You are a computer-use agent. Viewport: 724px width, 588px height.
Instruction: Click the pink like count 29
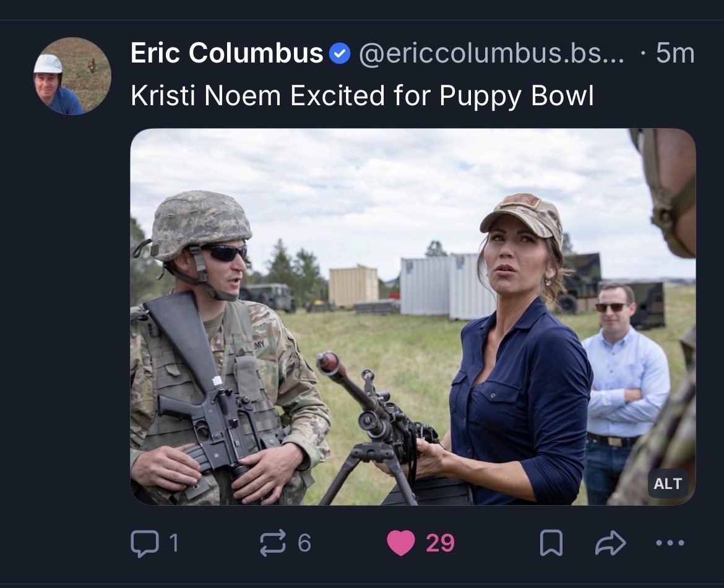[x=440, y=543]
